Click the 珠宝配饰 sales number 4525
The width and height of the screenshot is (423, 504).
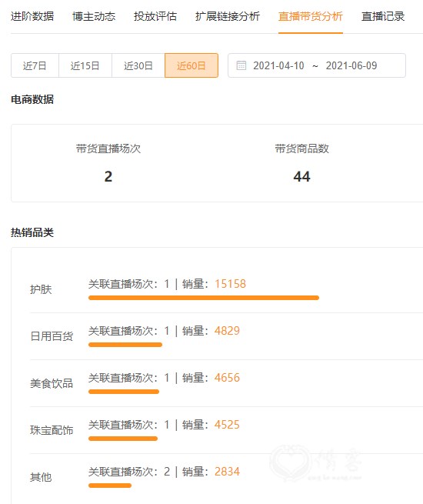[x=227, y=425]
